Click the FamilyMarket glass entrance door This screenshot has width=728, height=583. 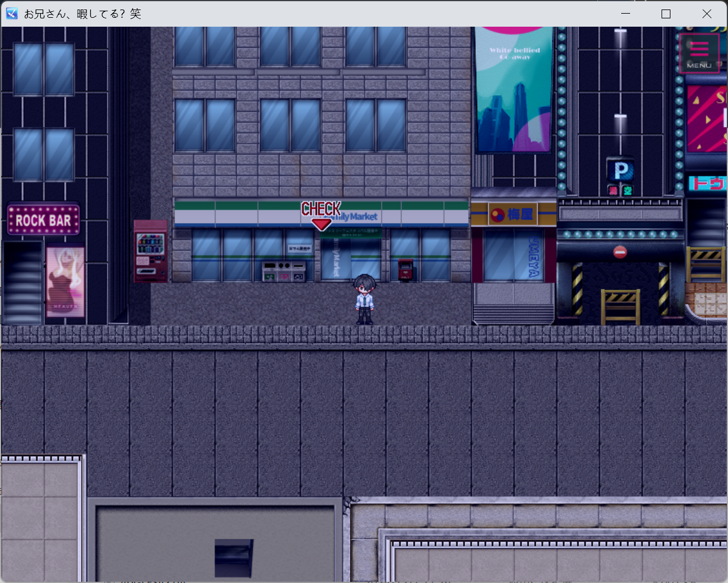point(351,260)
